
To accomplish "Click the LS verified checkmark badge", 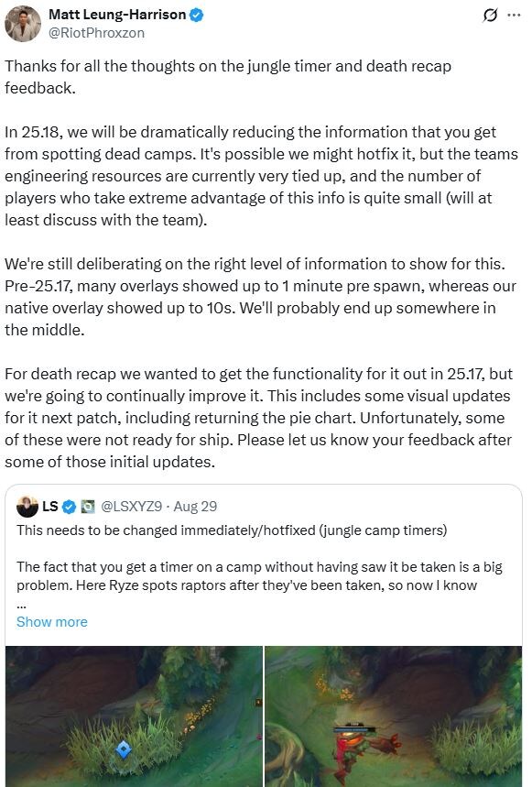I will click(x=69, y=507).
